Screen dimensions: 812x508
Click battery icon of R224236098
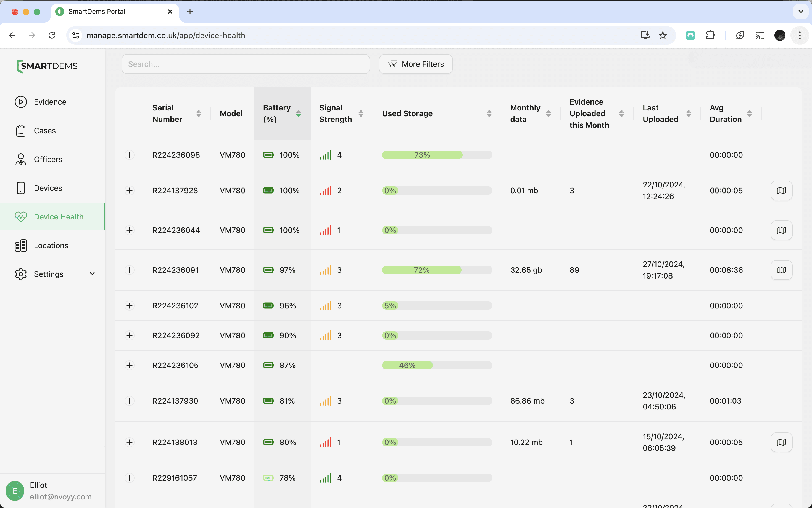[x=268, y=155]
